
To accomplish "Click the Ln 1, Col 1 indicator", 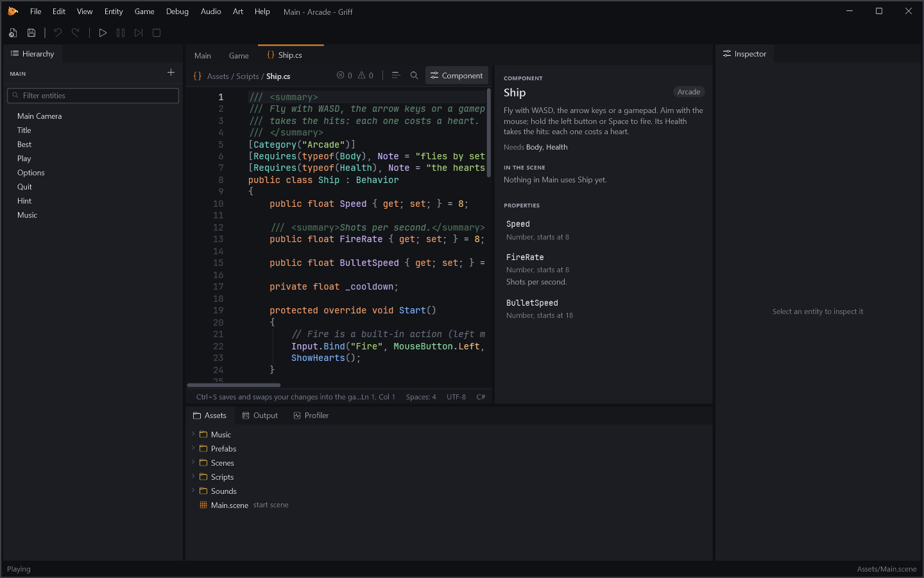I will pos(378,397).
